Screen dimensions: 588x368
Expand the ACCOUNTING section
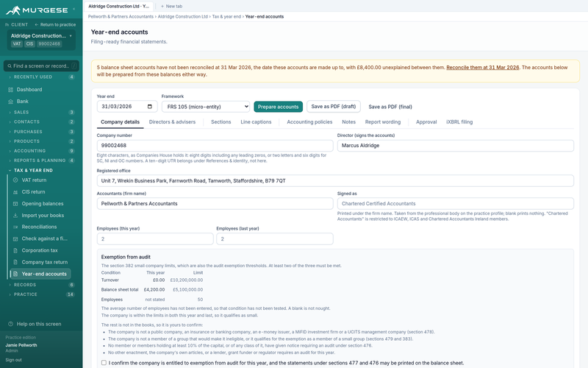41,151
